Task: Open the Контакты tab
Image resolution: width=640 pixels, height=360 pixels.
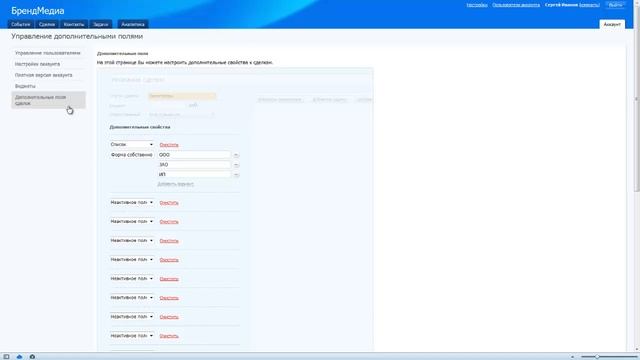Action: [74, 24]
